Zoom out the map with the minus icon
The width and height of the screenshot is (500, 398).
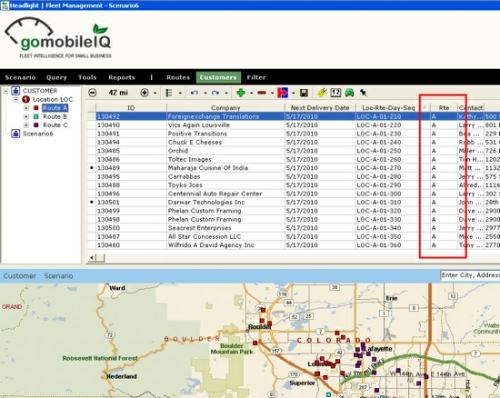92,93
